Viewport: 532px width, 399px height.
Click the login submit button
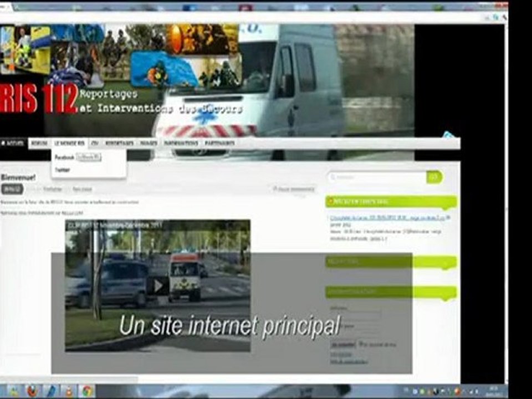(x=342, y=345)
